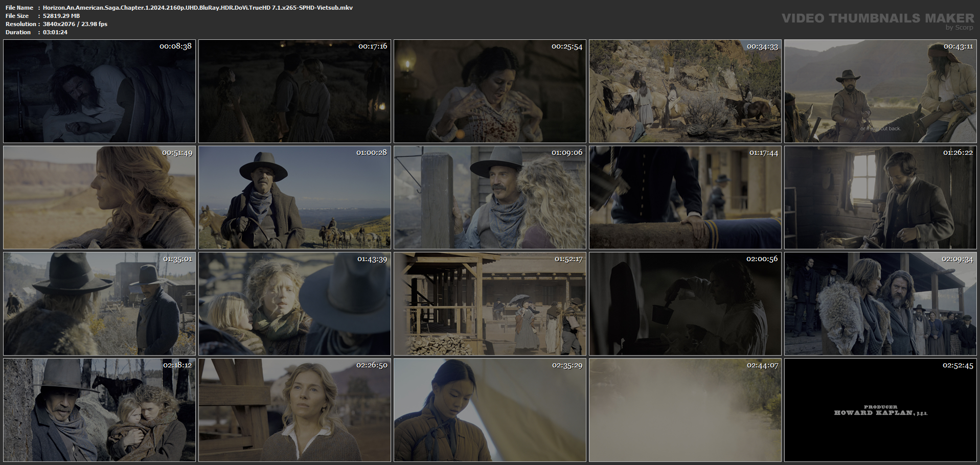Choose the 02:18:12 thumbnail
The image size is (980, 465).
coord(99,410)
